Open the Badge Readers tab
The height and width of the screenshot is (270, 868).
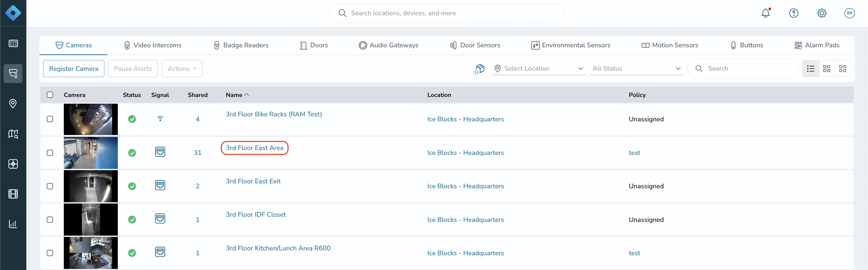pyautogui.click(x=241, y=45)
